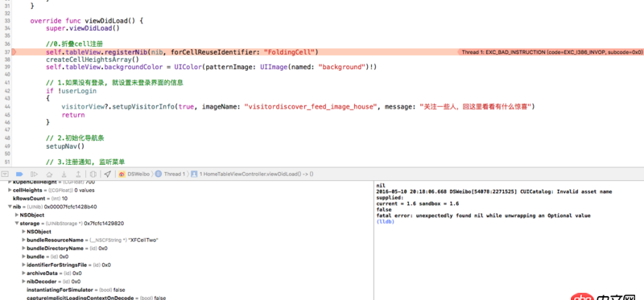Select the instantiatingForSimulator row
The image size is (644, 300).
[76, 290]
